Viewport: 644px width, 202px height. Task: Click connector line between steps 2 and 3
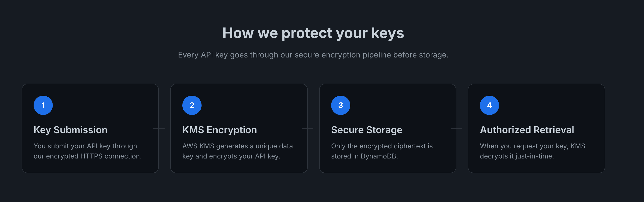click(310, 129)
